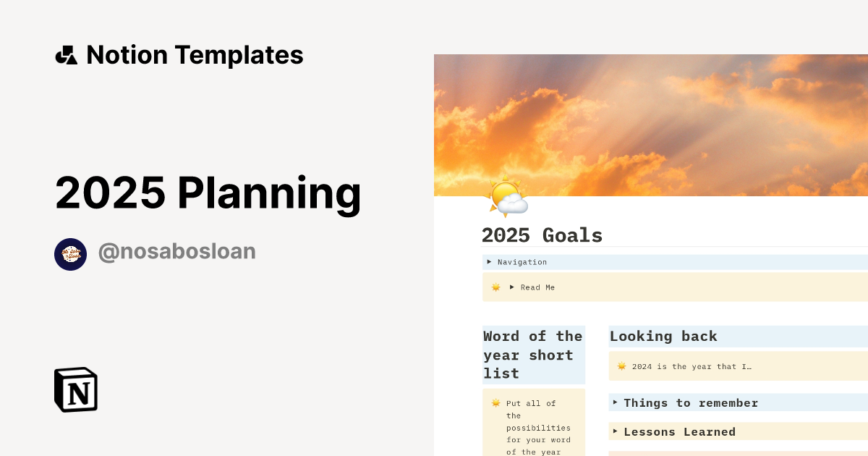Click the Put all of the possibilities text
868x456 pixels.
point(538,427)
